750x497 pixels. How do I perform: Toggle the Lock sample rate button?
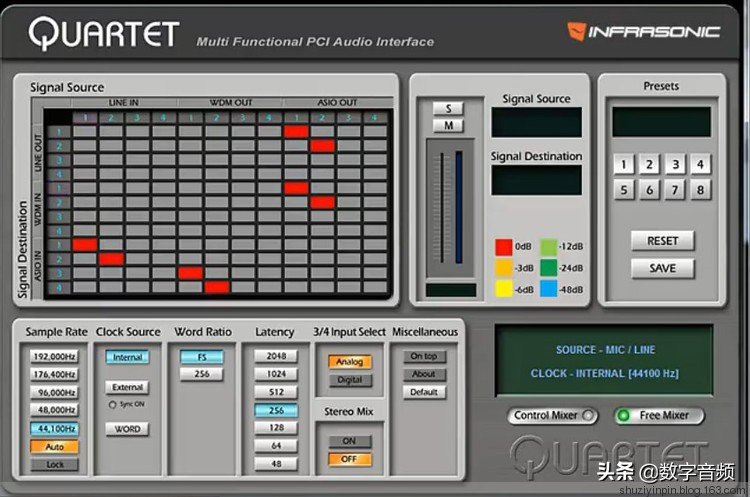[x=54, y=465]
